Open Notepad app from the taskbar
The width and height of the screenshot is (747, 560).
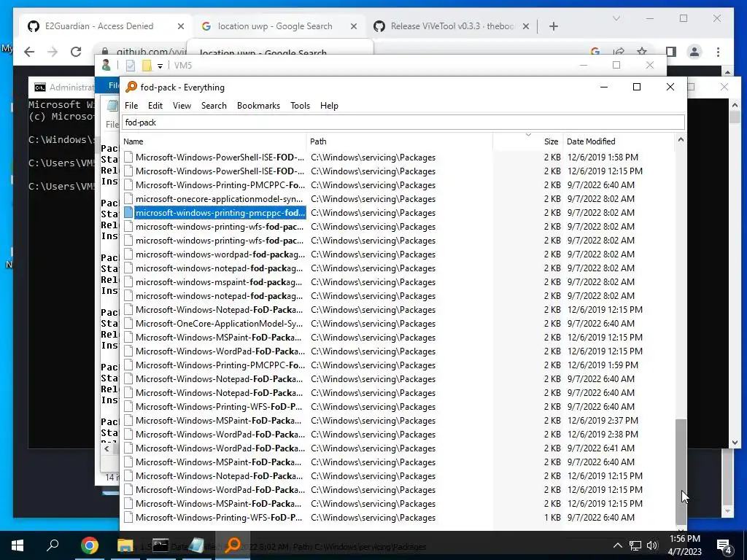tap(196, 545)
